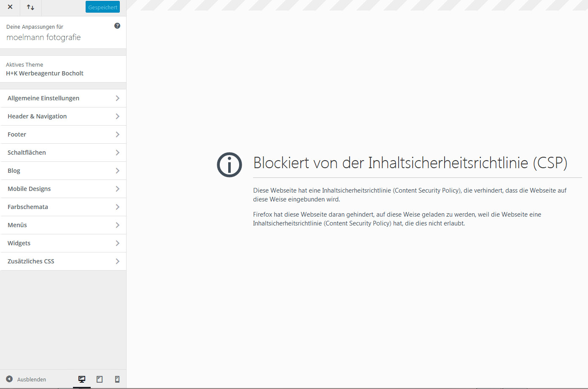Open the Widgets panel
The image size is (588, 389).
click(x=19, y=243)
